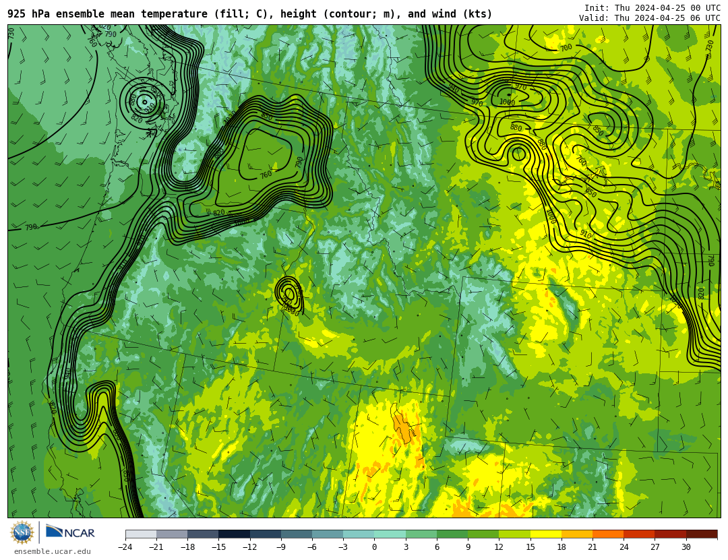This screenshot has height=560, width=728.
Task: Pick the orange colorbar swatch between 21 and 24
Action: click(608, 534)
